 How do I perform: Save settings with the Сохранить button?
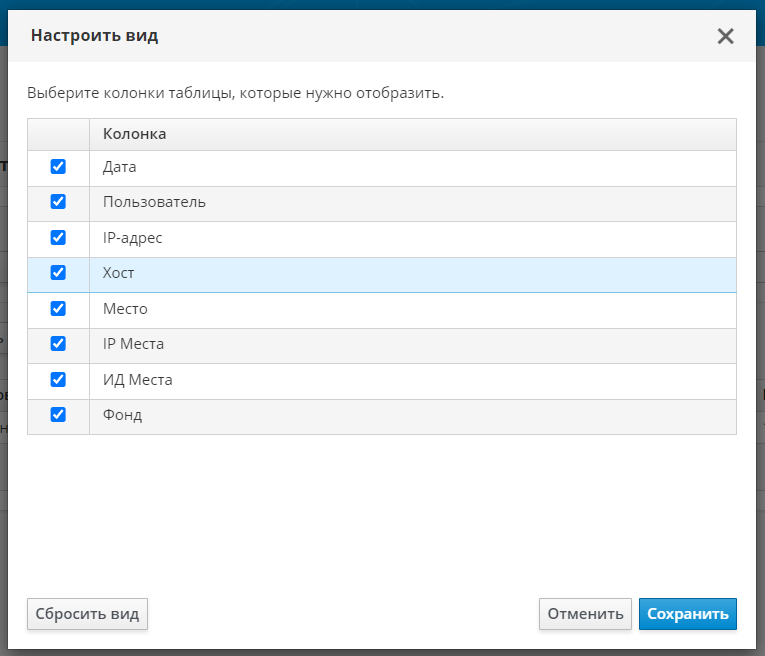tap(687, 614)
